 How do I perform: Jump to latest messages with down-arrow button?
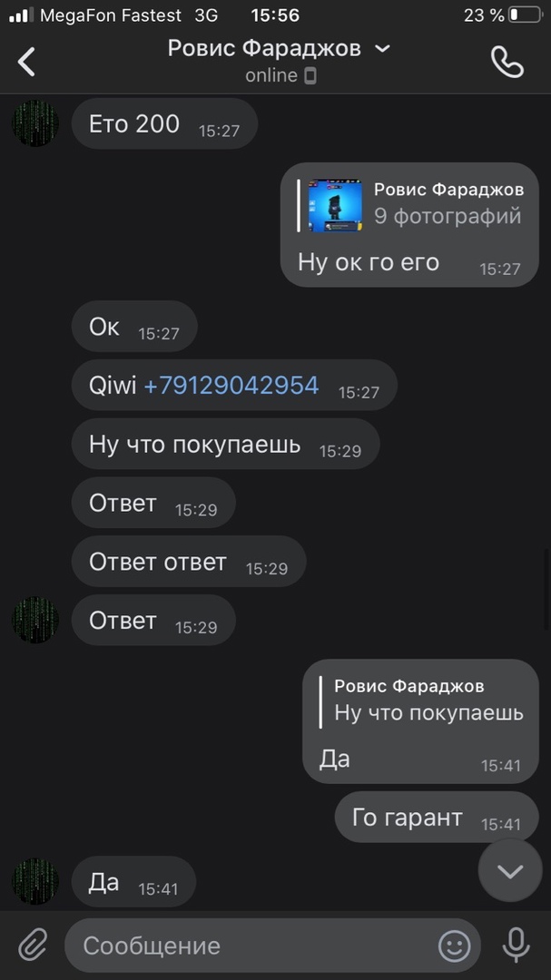tap(510, 870)
